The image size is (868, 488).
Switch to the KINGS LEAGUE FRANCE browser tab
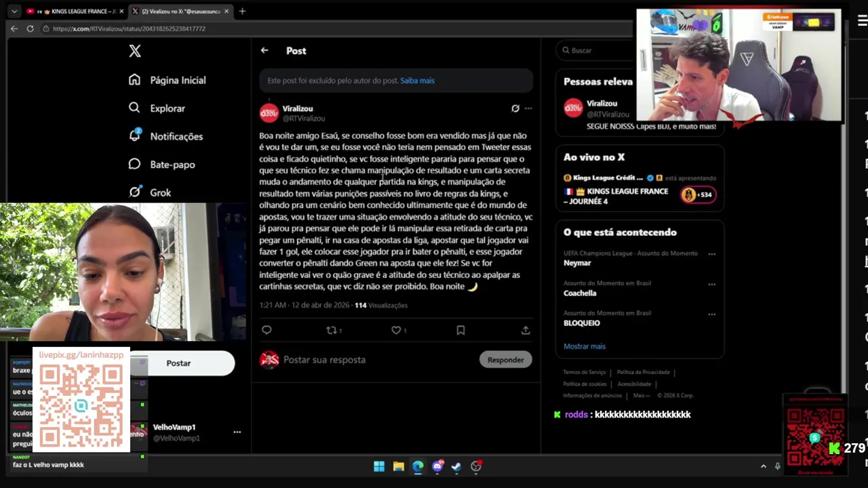coord(75,11)
